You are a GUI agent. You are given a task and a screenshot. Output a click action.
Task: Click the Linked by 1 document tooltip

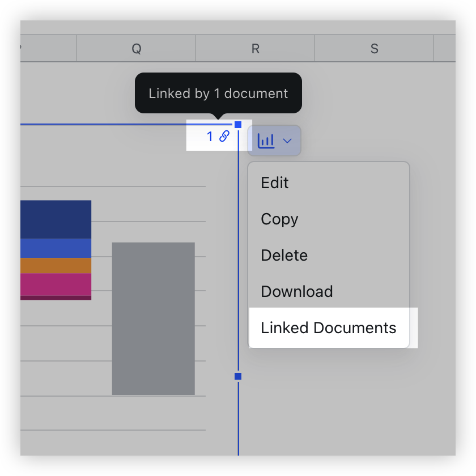(x=218, y=93)
